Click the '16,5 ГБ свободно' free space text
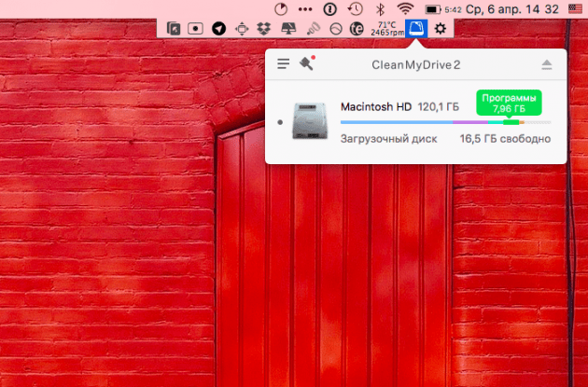This screenshot has height=387, width=588. point(505,139)
